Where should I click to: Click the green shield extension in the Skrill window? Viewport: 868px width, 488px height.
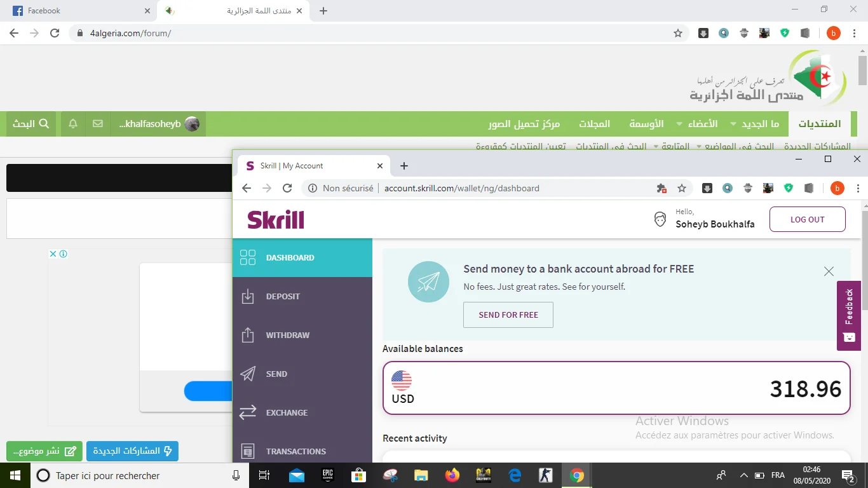click(789, 188)
